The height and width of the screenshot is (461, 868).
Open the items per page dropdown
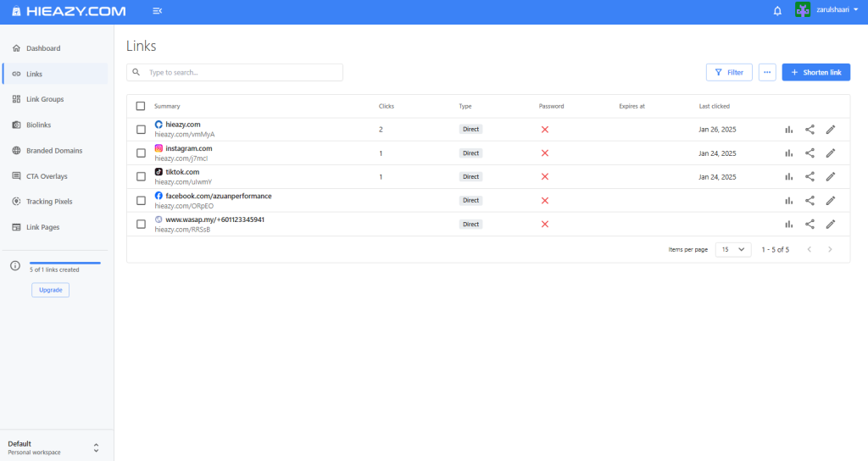pyautogui.click(x=733, y=249)
